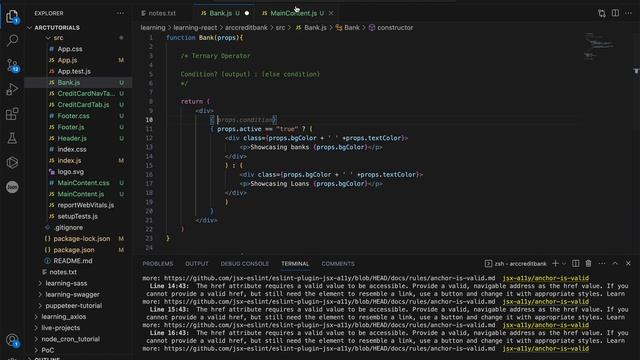Select the zsh arccreditbank terminal label
The image size is (640, 360).
[516, 264]
